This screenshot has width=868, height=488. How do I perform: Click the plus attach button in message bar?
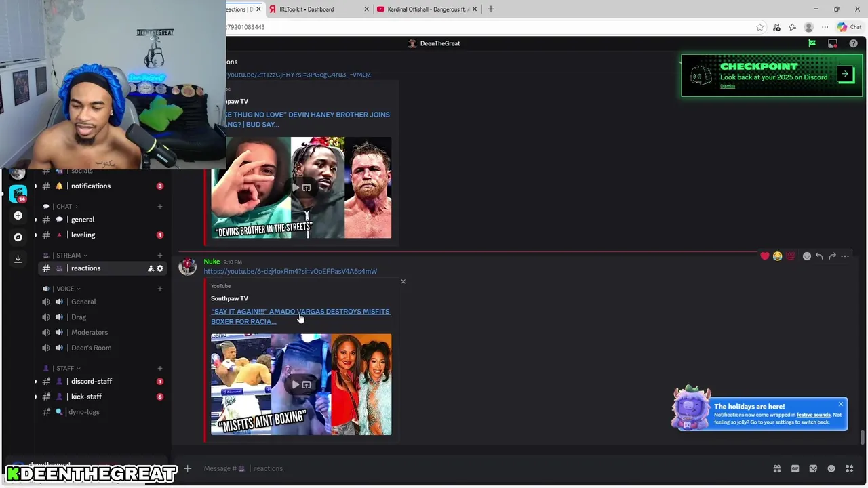pyautogui.click(x=188, y=468)
